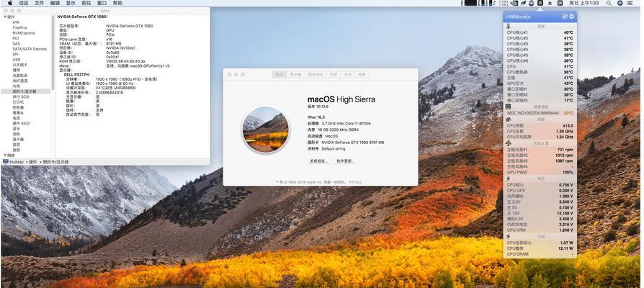Open the 许可协议 link

(x=356, y=181)
